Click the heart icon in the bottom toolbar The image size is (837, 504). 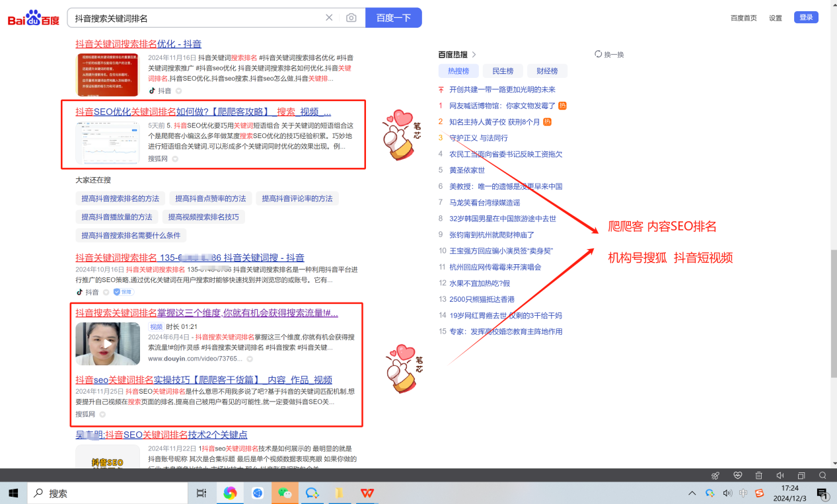click(x=738, y=476)
